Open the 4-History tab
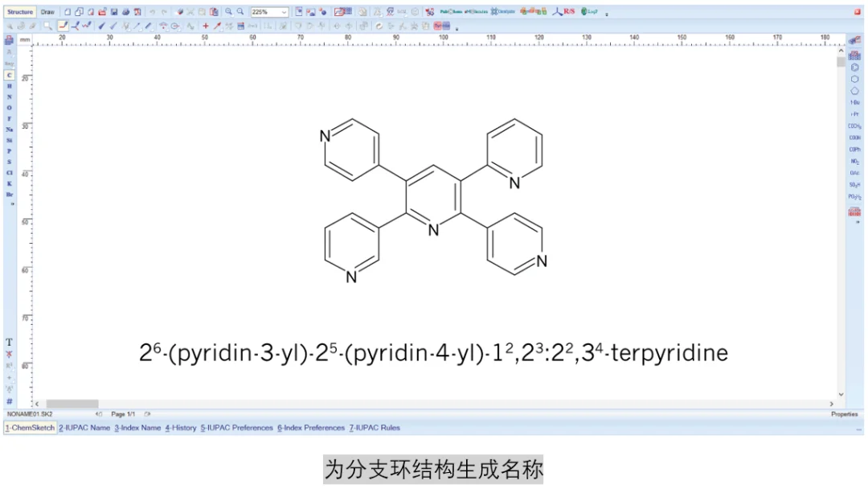Screen dimensions: 868x489 [x=181, y=428]
